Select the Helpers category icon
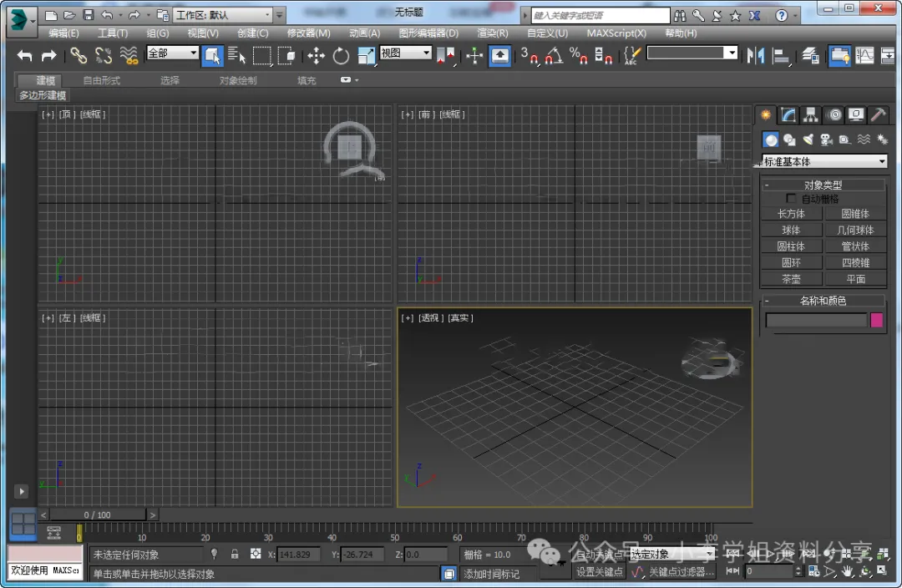The image size is (902, 588). click(845, 139)
